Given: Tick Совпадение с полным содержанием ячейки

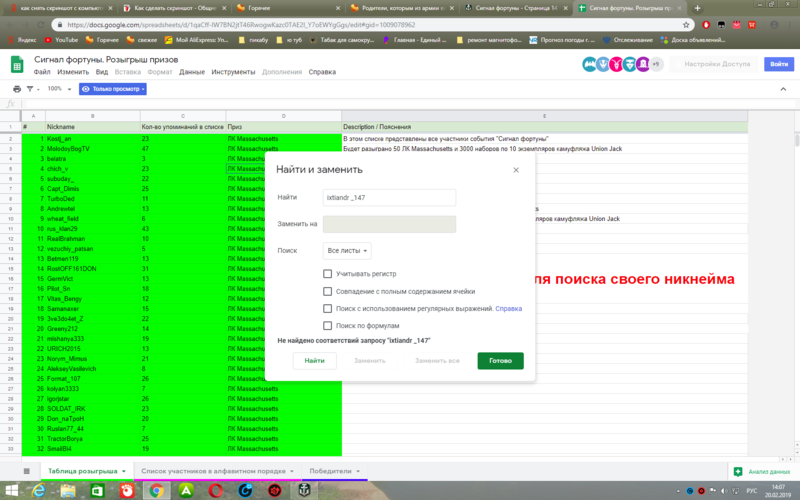Looking at the screenshot, I should [x=328, y=291].
